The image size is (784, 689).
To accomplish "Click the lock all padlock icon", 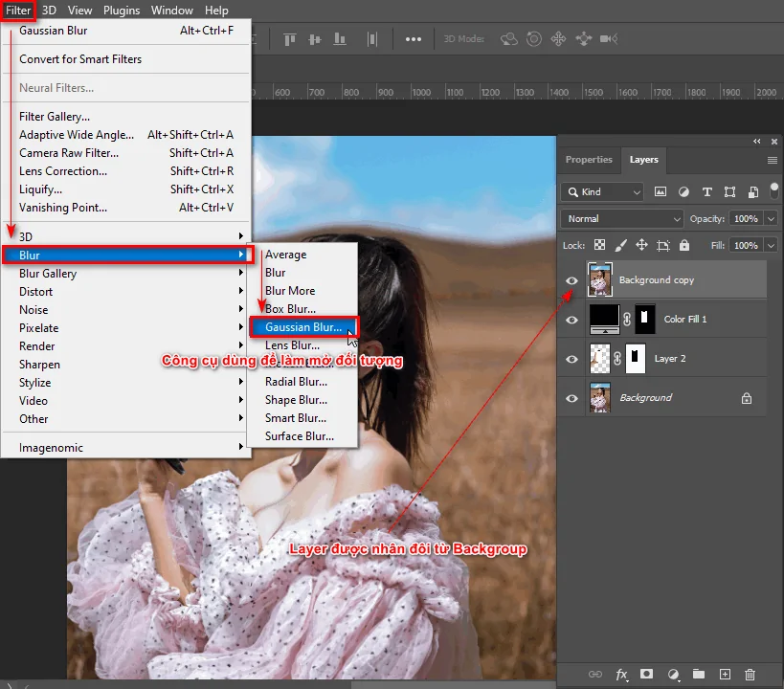I will tap(684, 246).
